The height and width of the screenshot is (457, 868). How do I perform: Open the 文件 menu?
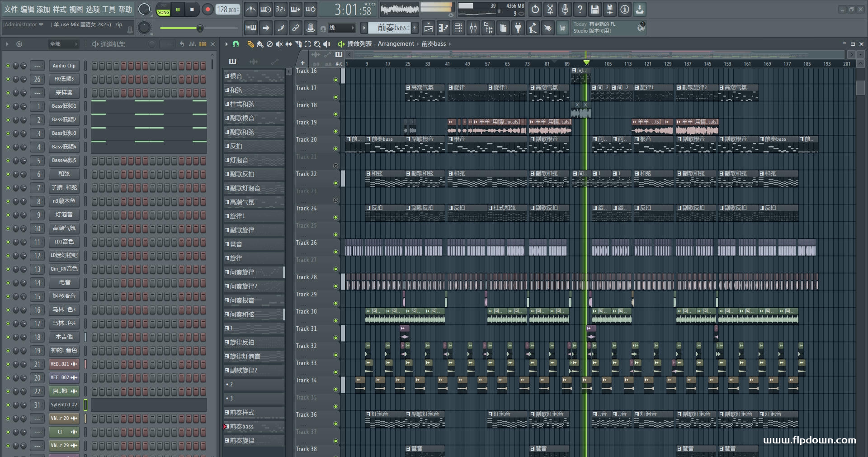coord(11,9)
